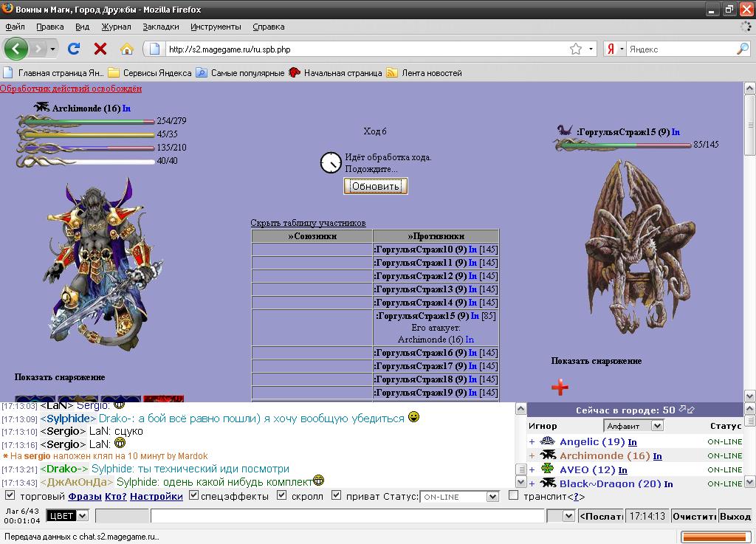Image resolution: width=756 pixels, height=544 pixels.
Task: Enable the транслит checkbox
Action: (x=514, y=495)
